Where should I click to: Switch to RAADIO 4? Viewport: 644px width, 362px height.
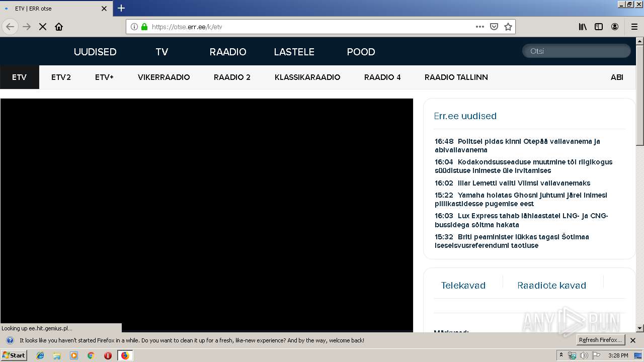click(x=382, y=77)
